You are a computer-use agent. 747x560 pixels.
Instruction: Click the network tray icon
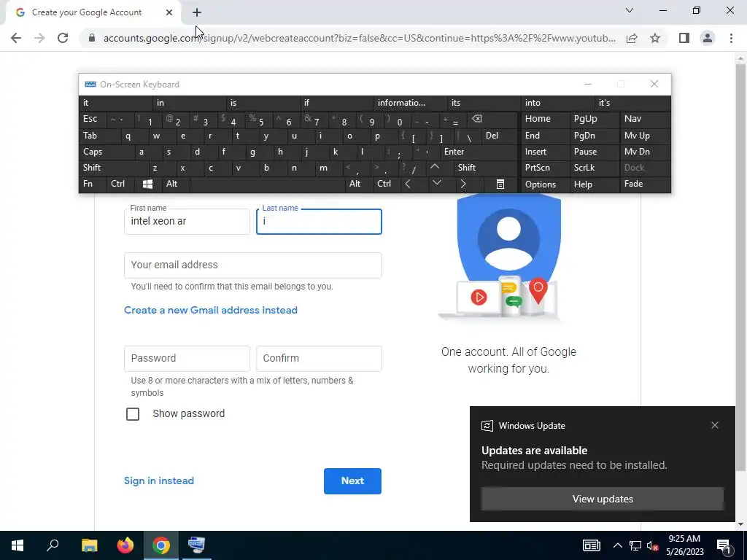635,545
